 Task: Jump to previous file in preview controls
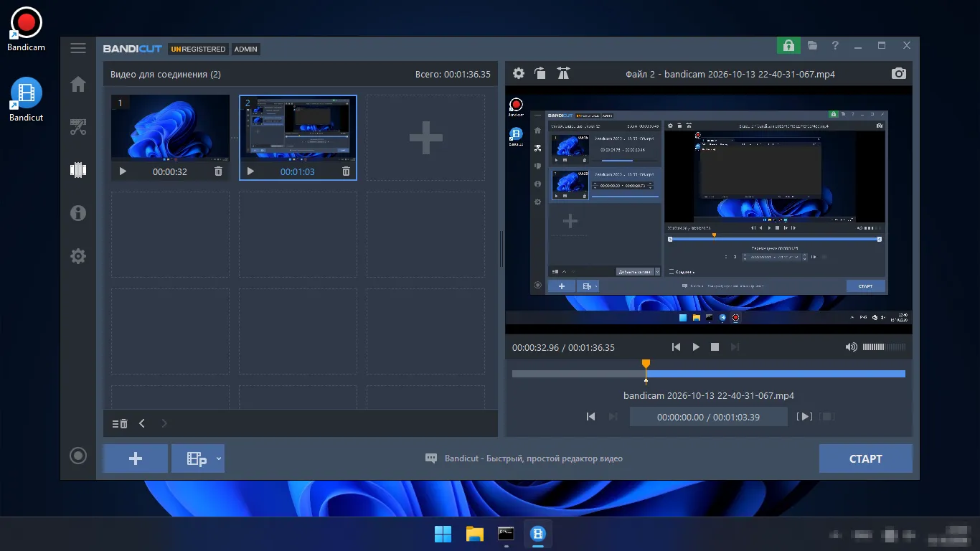pyautogui.click(x=676, y=347)
